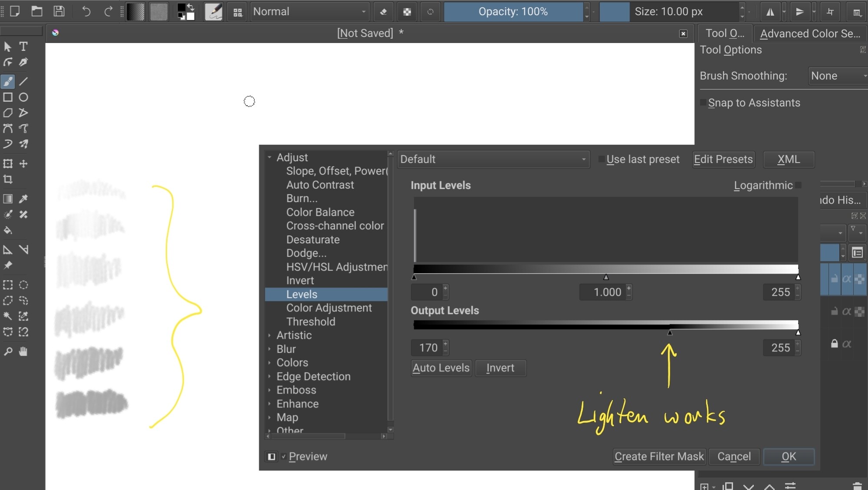Toggle eraser mode in toolbar
This screenshot has height=490, width=868.
[x=383, y=12]
